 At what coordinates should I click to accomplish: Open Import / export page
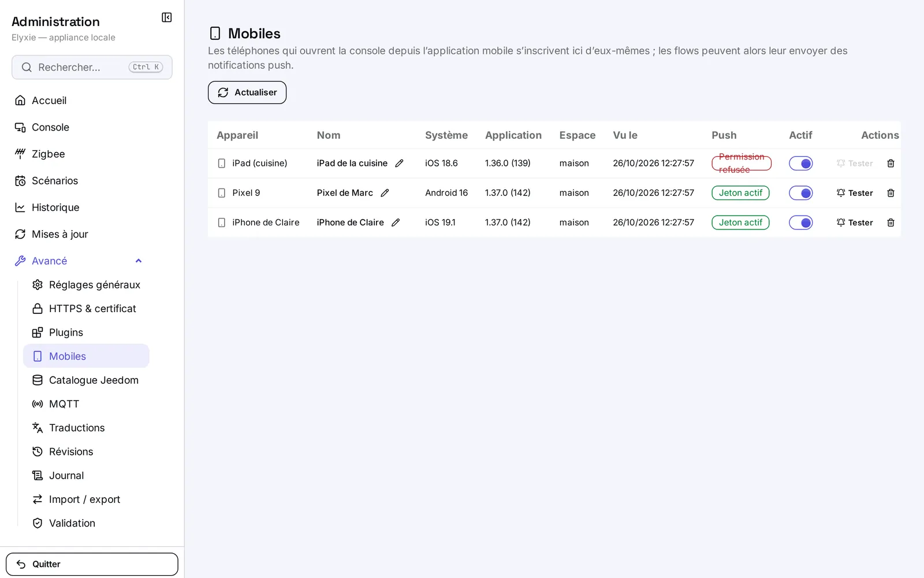[x=86, y=499]
